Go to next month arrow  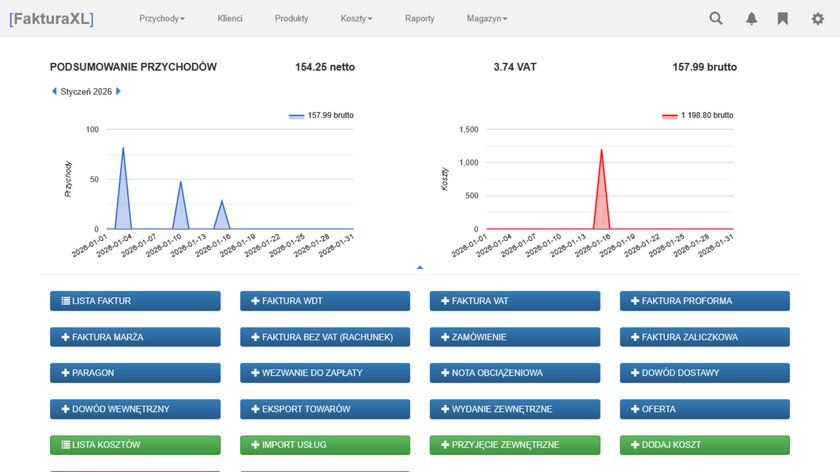[x=119, y=91]
